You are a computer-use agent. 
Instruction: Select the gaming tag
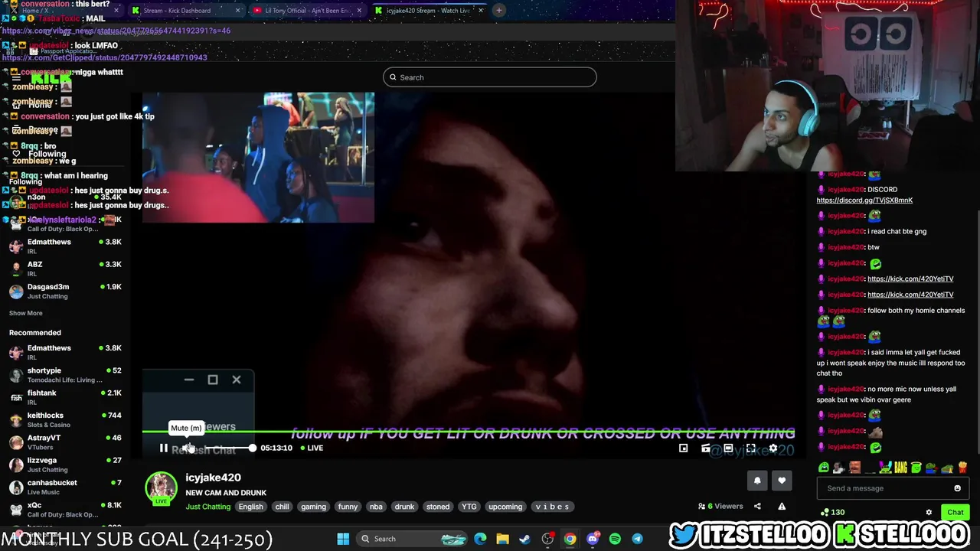tap(313, 507)
